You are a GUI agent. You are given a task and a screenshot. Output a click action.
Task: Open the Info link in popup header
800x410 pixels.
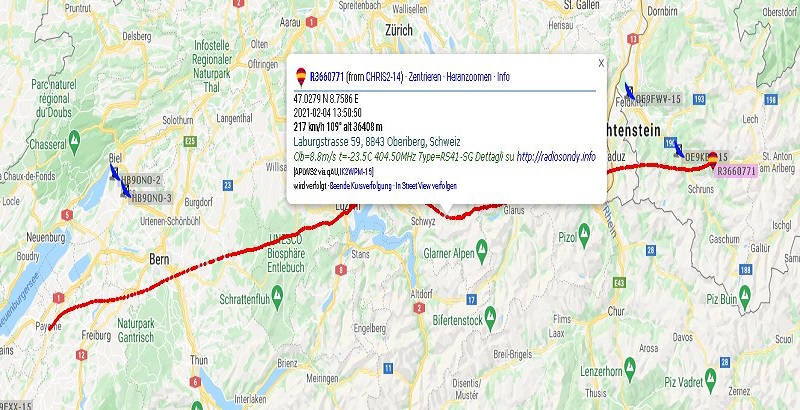503,77
